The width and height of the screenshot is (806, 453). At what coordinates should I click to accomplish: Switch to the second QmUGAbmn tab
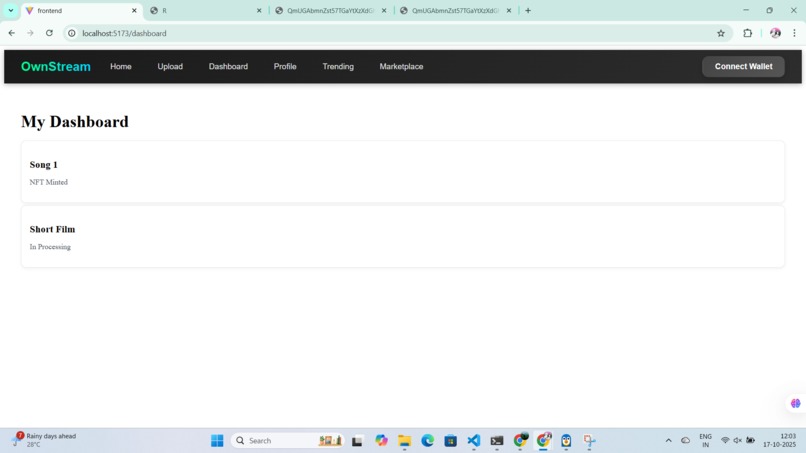(x=455, y=10)
